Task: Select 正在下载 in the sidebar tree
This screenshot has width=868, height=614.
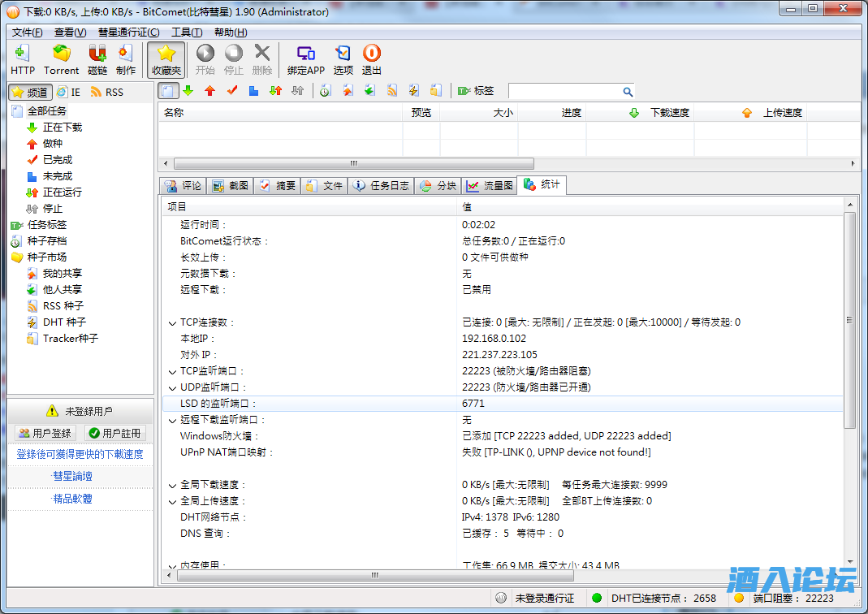Action: (63, 128)
